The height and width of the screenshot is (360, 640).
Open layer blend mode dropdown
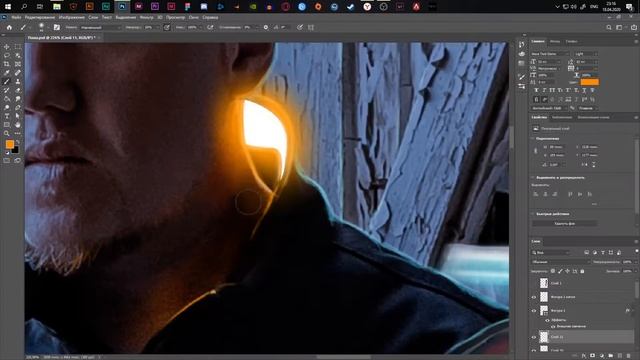(x=560, y=262)
